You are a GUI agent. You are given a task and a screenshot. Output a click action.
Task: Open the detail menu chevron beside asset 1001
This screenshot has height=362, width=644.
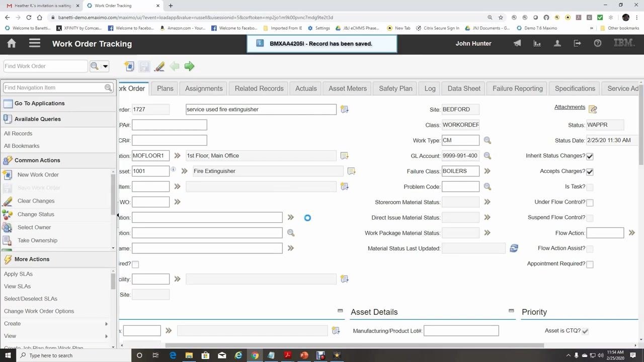click(184, 171)
